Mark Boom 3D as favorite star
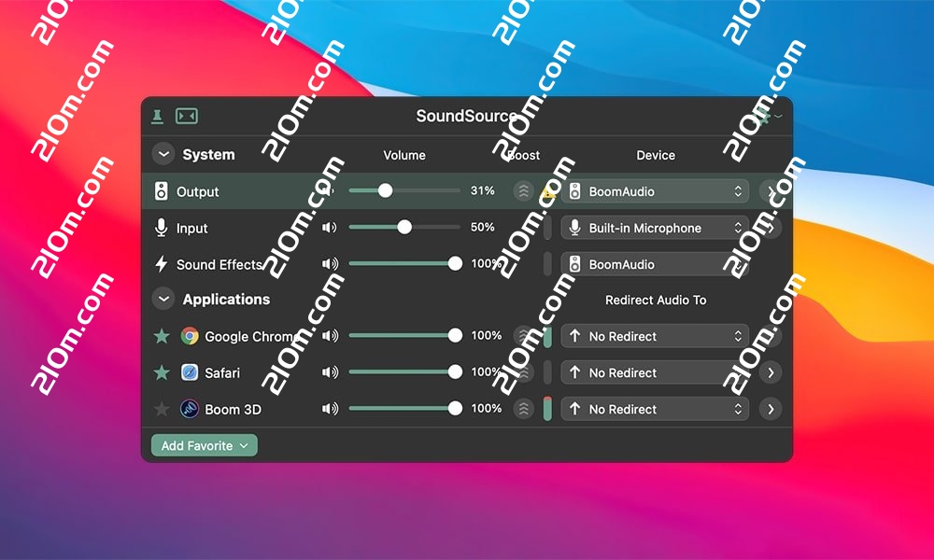The width and height of the screenshot is (934, 560). (x=163, y=409)
